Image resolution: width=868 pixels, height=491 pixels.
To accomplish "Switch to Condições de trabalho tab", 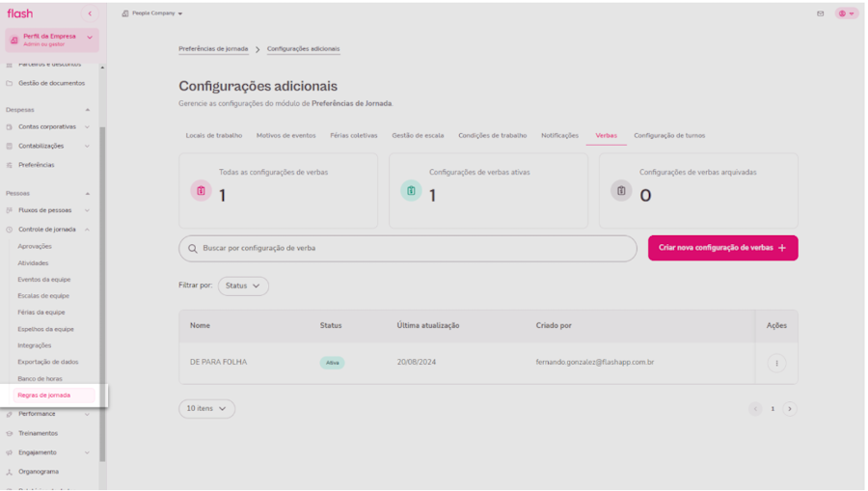I will pyautogui.click(x=492, y=136).
